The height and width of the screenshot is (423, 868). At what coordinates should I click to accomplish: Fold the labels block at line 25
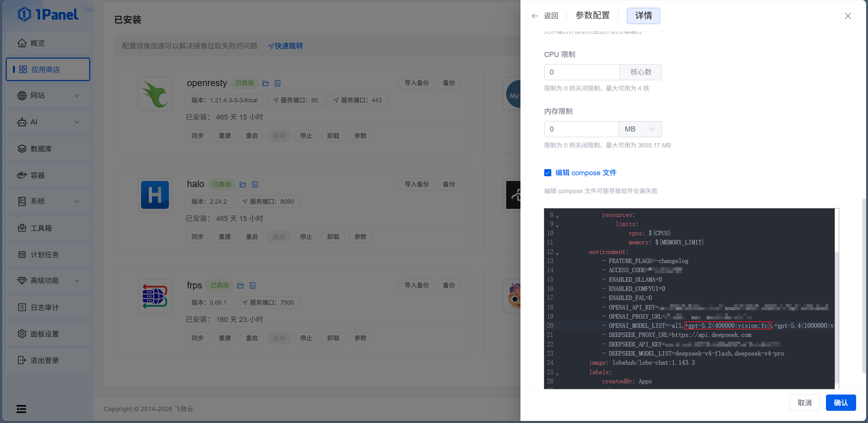point(557,374)
